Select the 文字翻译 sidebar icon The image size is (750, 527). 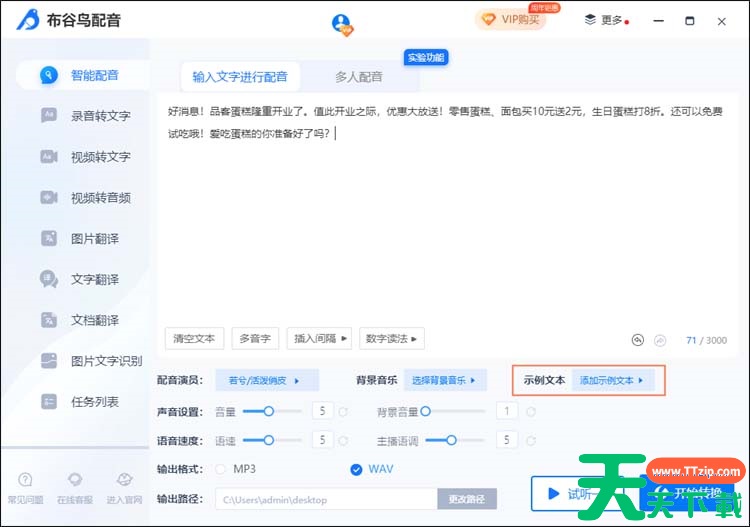pos(49,279)
